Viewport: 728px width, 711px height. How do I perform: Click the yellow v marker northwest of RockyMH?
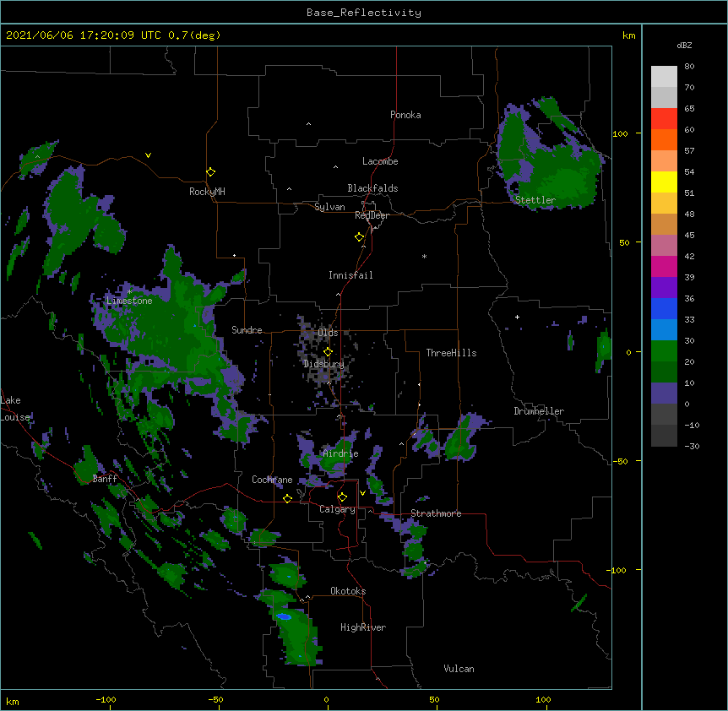(x=148, y=155)
